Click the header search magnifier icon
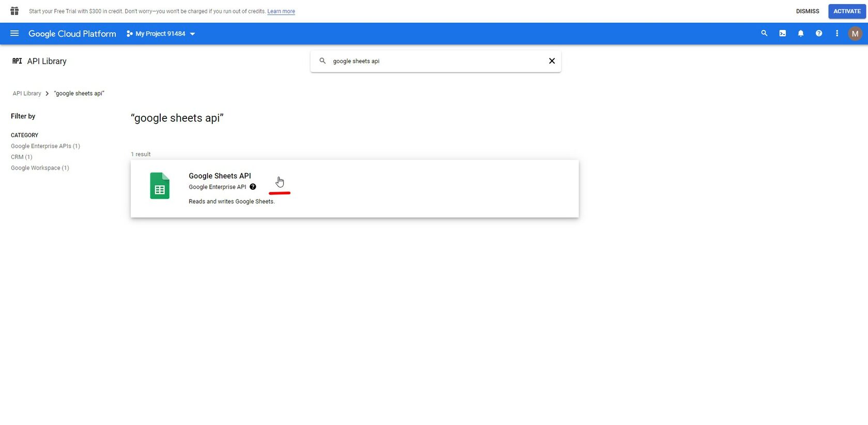 coord(764,34)
